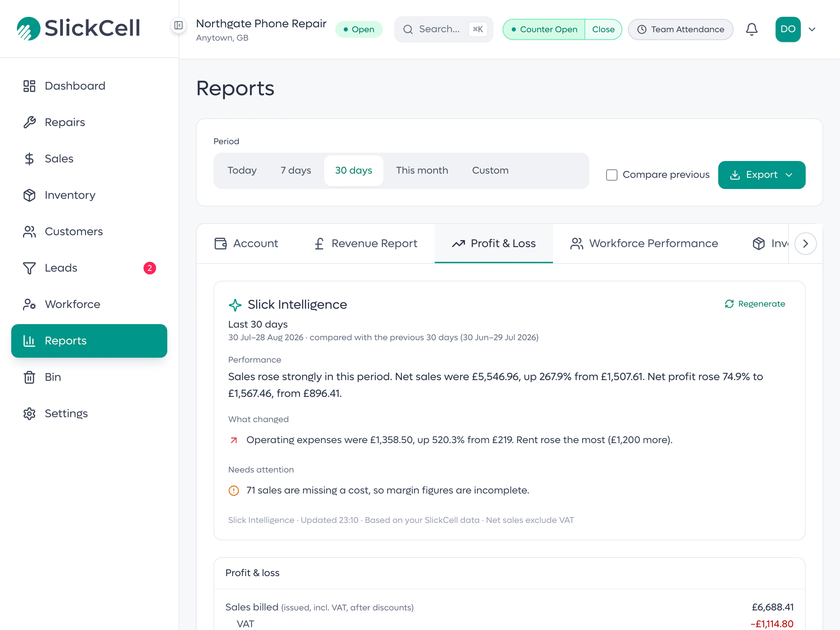Open Workforce in sidebar

coord(89,304)
